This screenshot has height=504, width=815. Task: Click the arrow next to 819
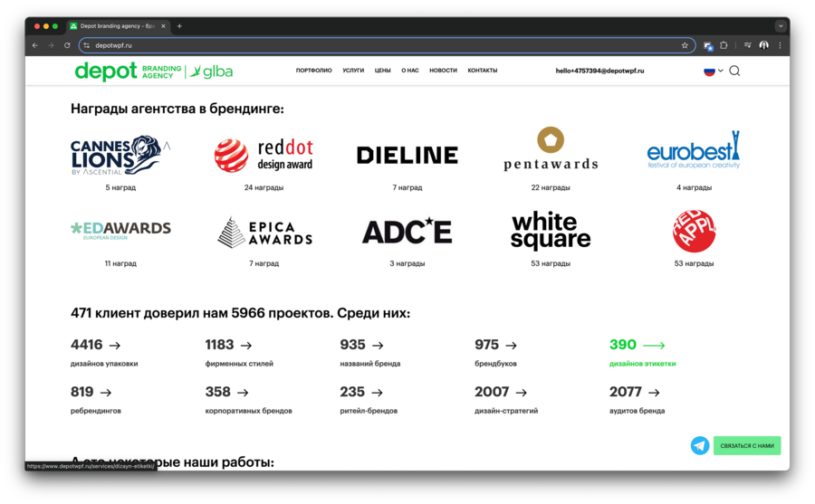click(106, 393)
